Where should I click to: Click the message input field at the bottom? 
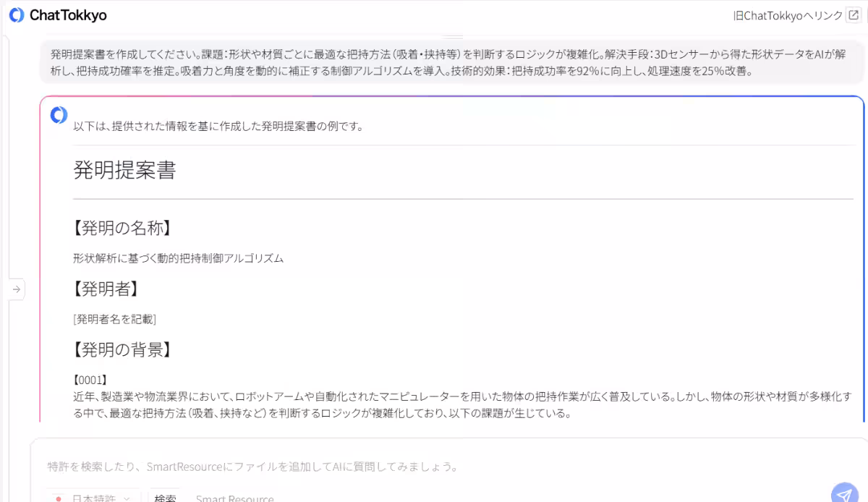click(x=434, y=467)
